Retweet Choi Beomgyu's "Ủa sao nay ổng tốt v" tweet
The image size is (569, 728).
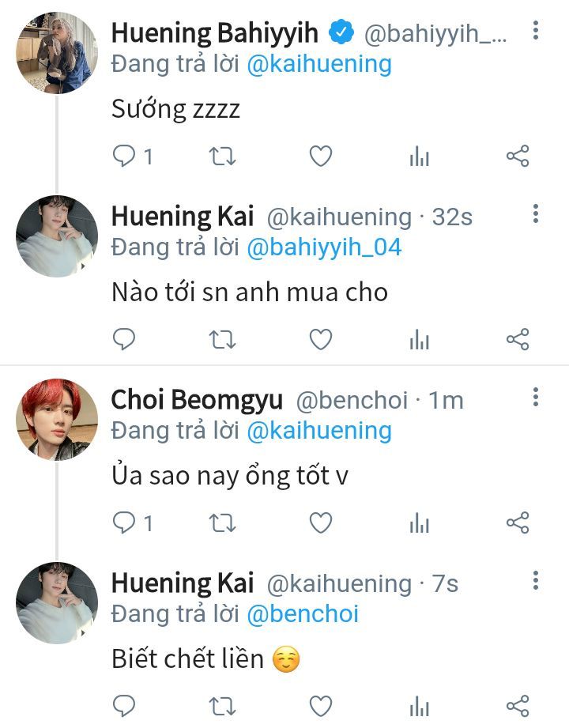(222, 522)
